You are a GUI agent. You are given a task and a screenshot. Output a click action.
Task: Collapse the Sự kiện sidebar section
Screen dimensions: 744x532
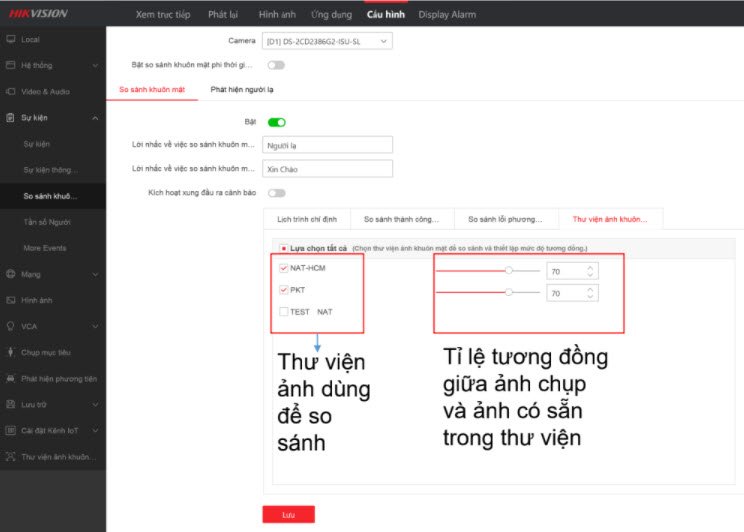click(95, 118)
